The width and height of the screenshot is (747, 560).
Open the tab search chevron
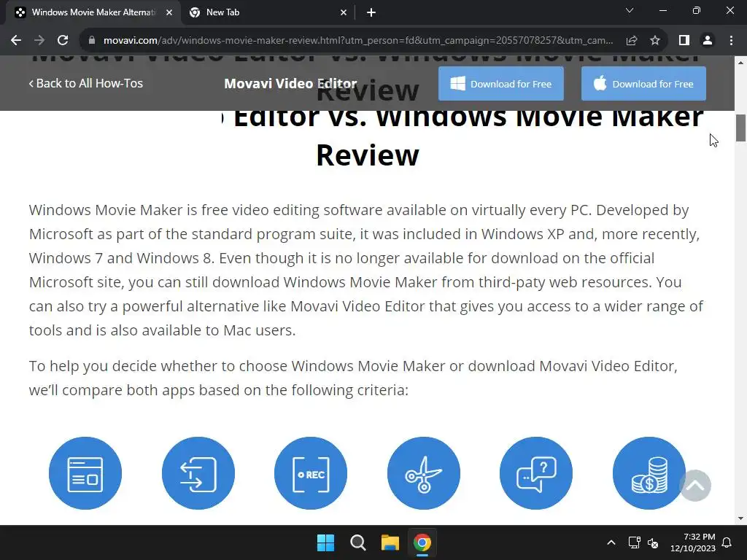point(630,10)
